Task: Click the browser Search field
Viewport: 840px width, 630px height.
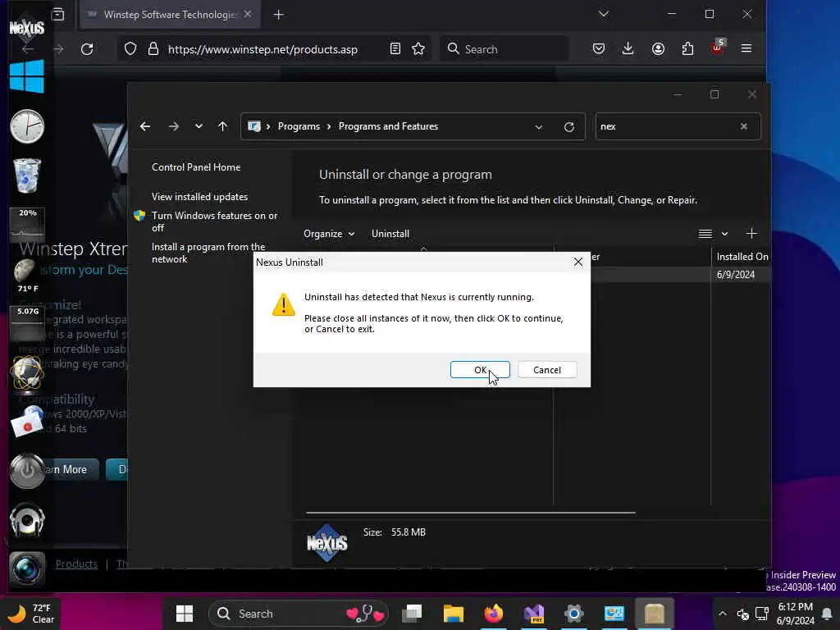Action: point(504,49)
